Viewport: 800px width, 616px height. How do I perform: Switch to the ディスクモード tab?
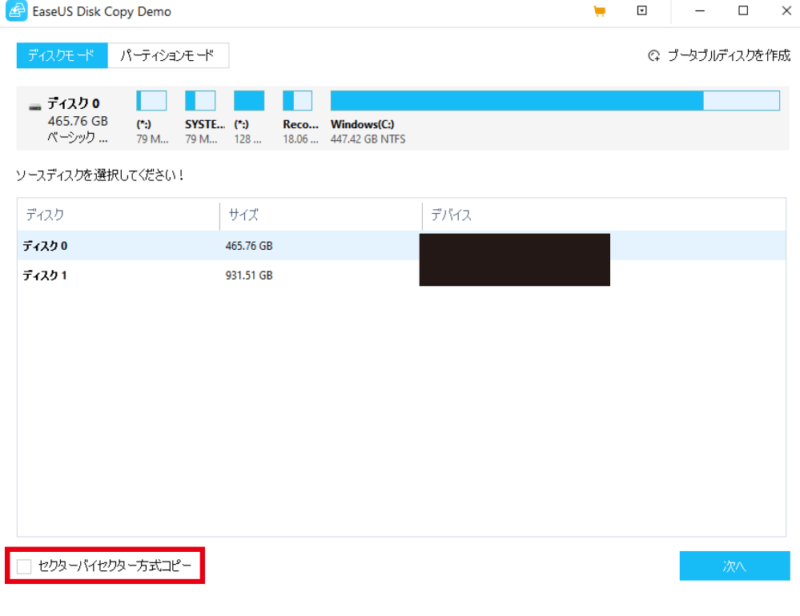click(x=61, y=55)
